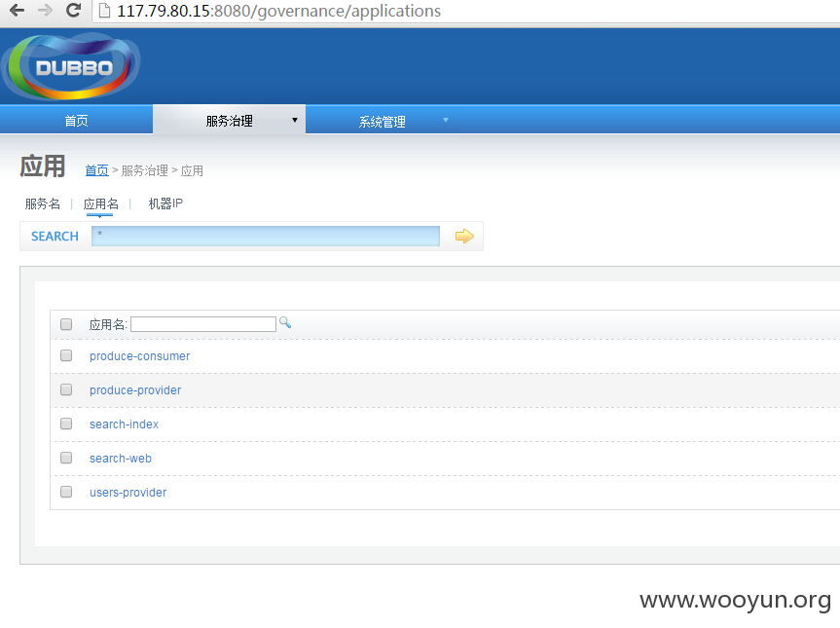Click the 首页 breadcrumb link
This screenshot has width=840, height=628.
click(x=97, y=170)
